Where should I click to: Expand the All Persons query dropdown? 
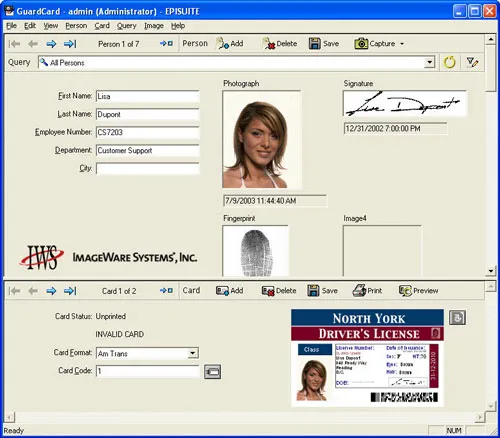click(430, 62)
